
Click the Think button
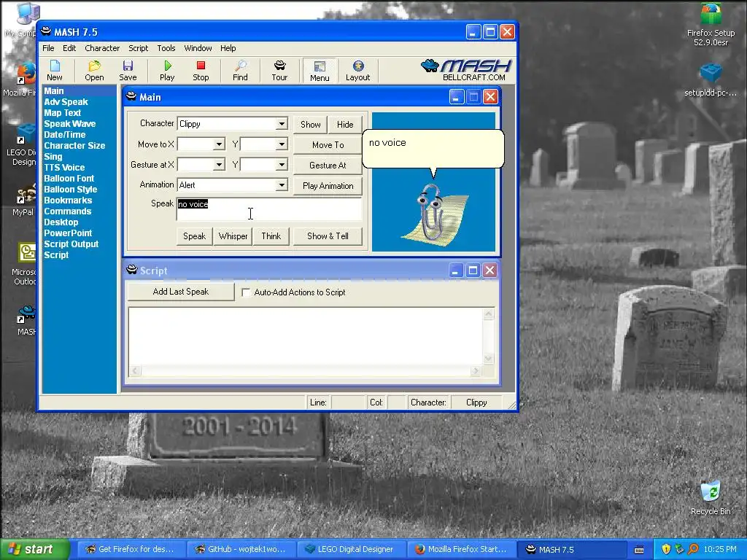[271, 236]
